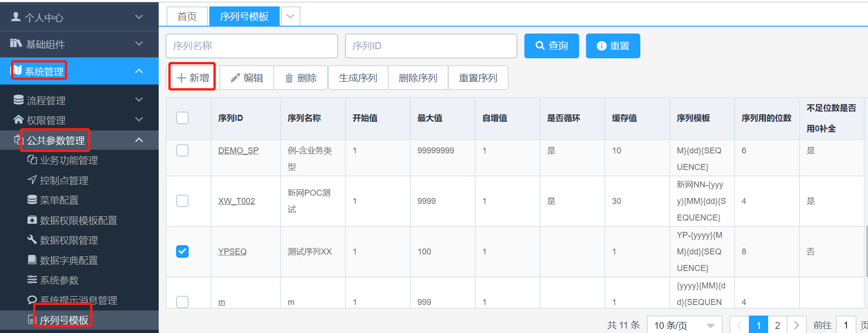Image resolution: width=868 pixels, height=333 pixels.
Task: Check the DEMO_SP row checkbox
Action: point(183,151)
